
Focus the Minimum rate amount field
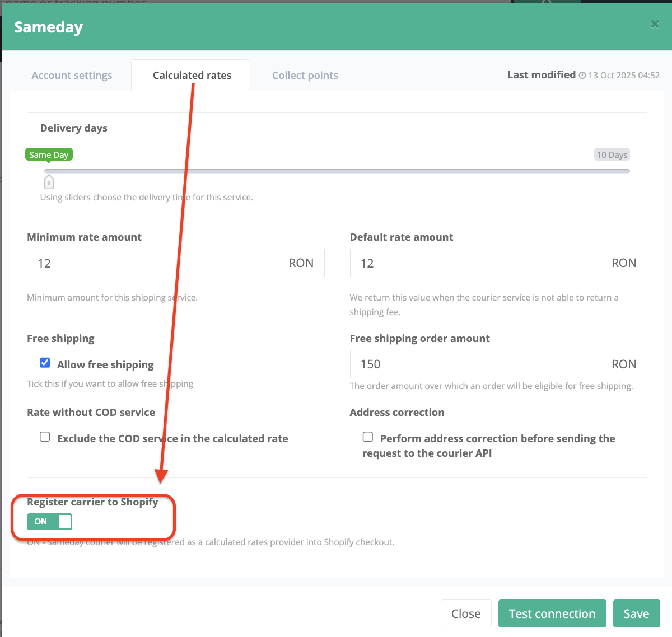152,263
